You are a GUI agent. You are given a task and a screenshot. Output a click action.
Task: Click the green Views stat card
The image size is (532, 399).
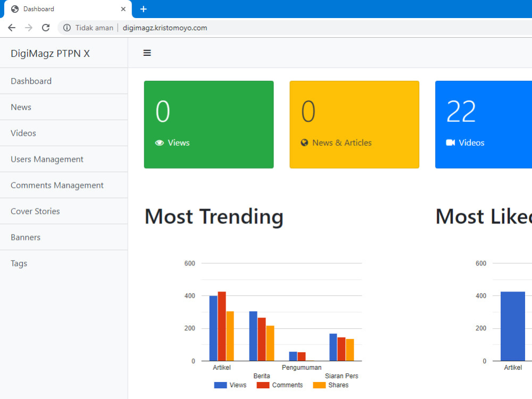click(209, 124)
